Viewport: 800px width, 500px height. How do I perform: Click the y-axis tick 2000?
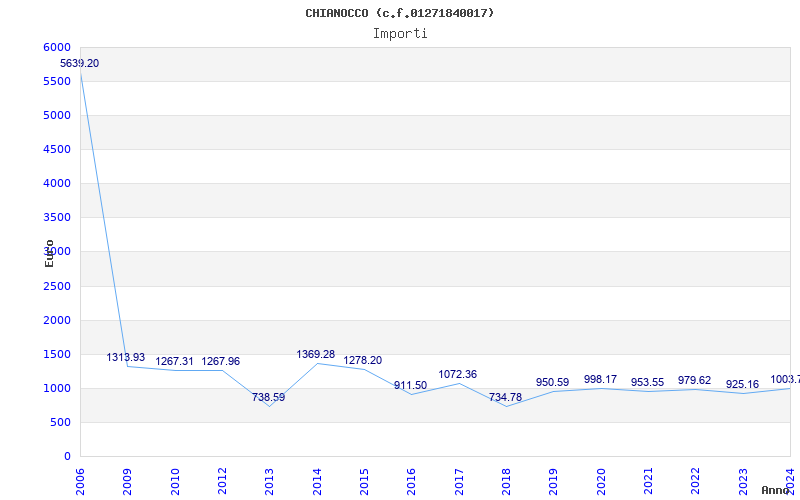click(57, 320)
